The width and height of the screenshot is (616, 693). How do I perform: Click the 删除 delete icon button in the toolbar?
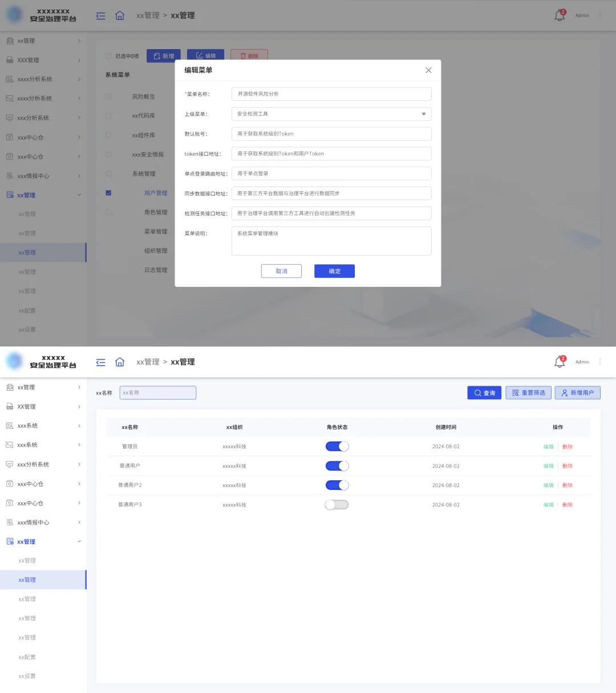point(249,55)
